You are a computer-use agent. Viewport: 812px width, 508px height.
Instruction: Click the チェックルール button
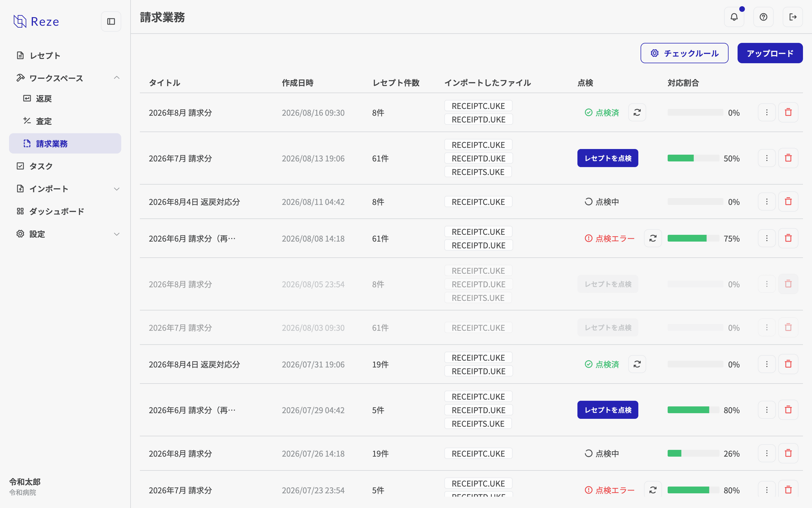click(x=684, y=53)
